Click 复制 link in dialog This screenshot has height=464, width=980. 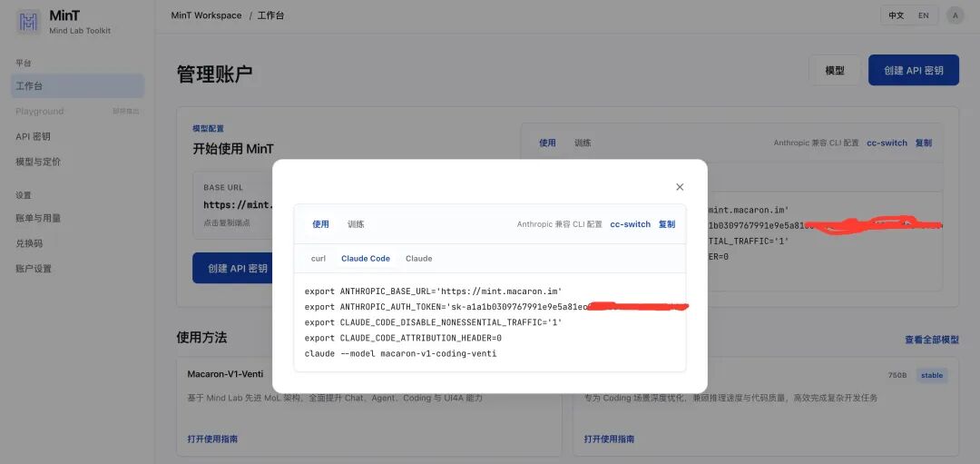coord(667,224)
